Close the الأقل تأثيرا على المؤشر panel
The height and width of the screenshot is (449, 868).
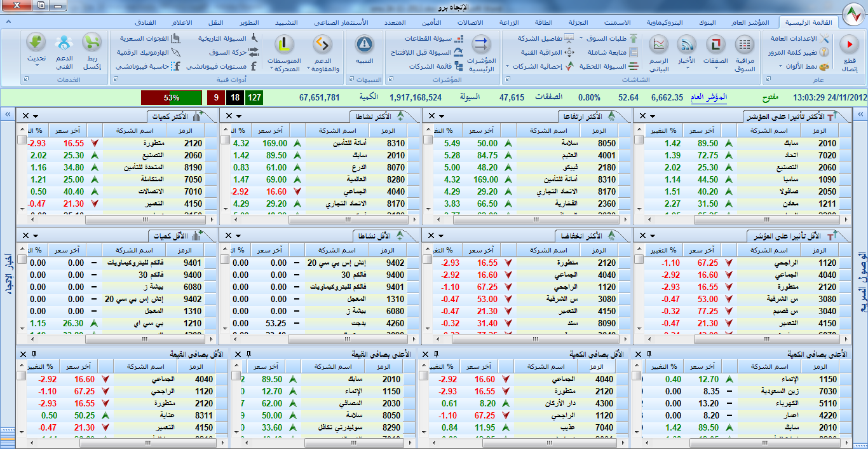tap(641, 235)
